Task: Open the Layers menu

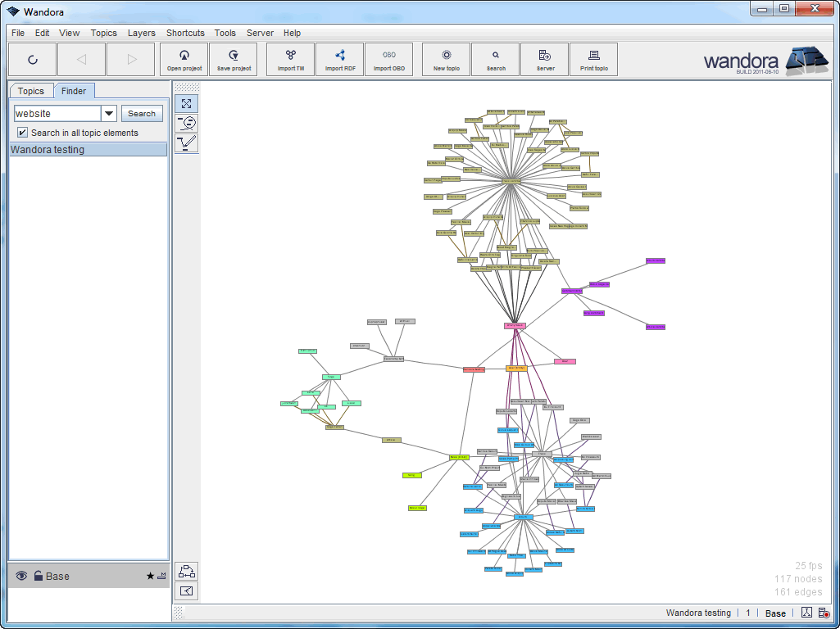Action: coord(141,33)
